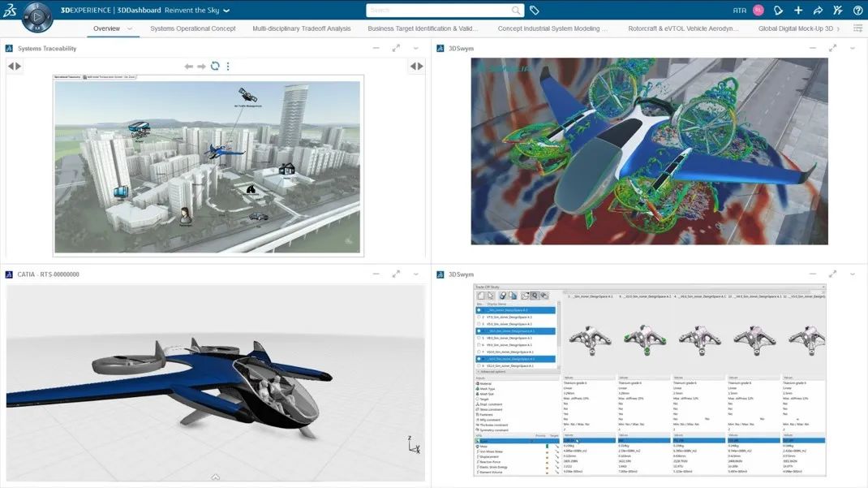Toggle checkbox for third design space row
Screen dimensions: 868x488
pos(479,324)
